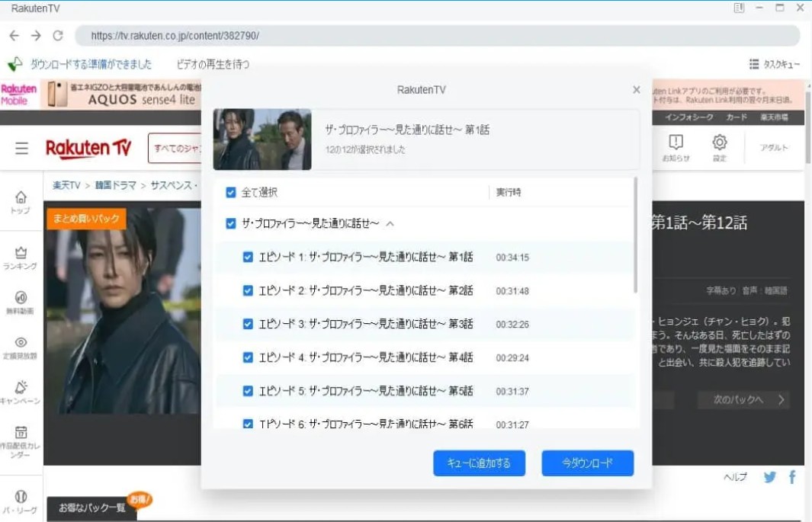Click the ビデオの再生を待つ status text
This screenshot has height=522, width=812.
(213, 64)
